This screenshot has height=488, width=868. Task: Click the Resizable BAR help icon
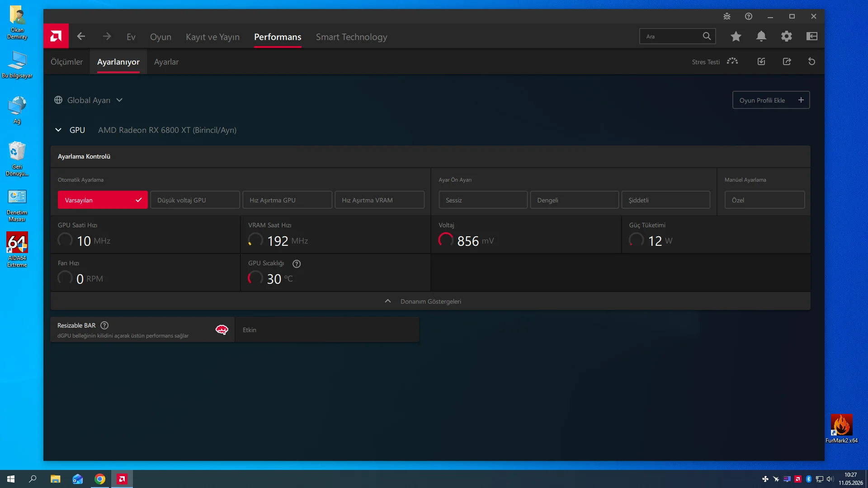click(104, 325)
